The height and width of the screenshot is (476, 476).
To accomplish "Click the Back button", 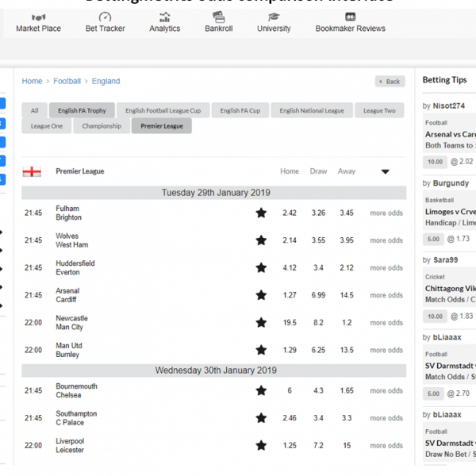I will pyautogui.click(x=390, y=82).
